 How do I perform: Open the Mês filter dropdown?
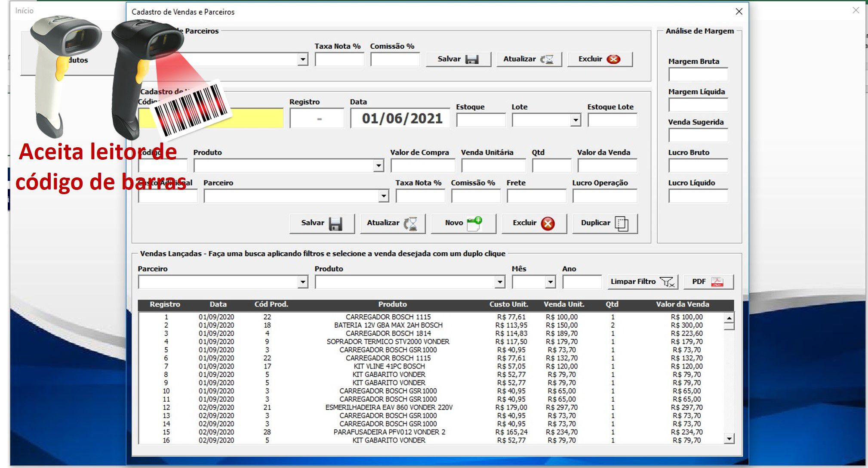[x=550, y=282]
